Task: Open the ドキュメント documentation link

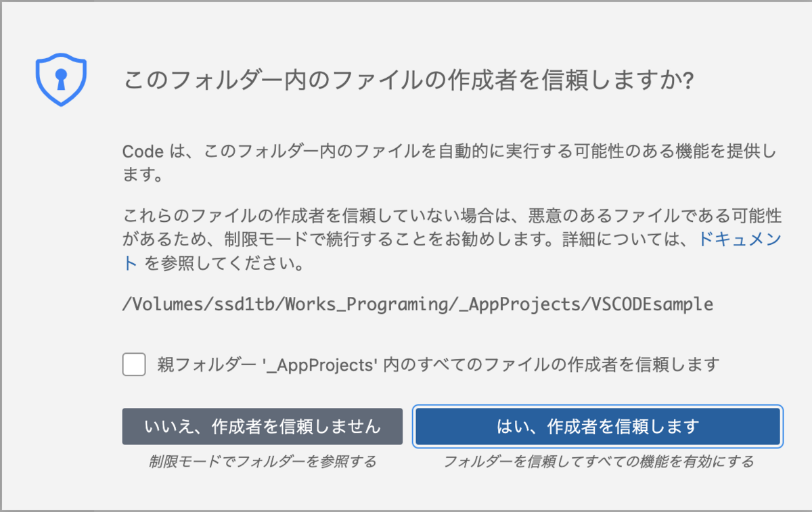Action: pyautogui.click(x=740, y=240)
